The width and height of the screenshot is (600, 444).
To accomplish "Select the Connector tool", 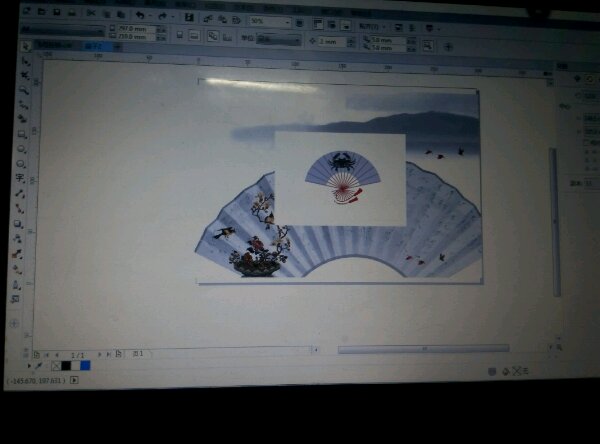I will pyautogui.click(x=19, y=209).
